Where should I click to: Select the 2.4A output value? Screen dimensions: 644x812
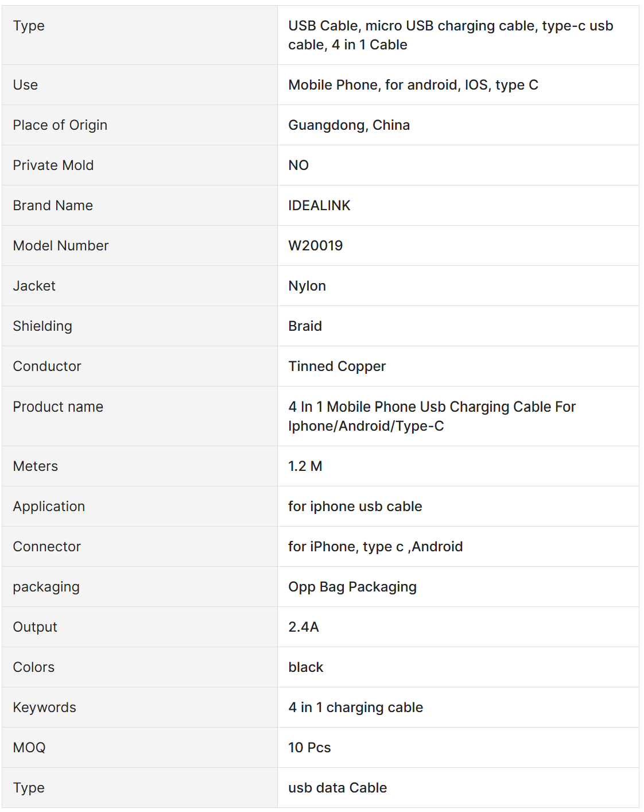tap(303, 627)
